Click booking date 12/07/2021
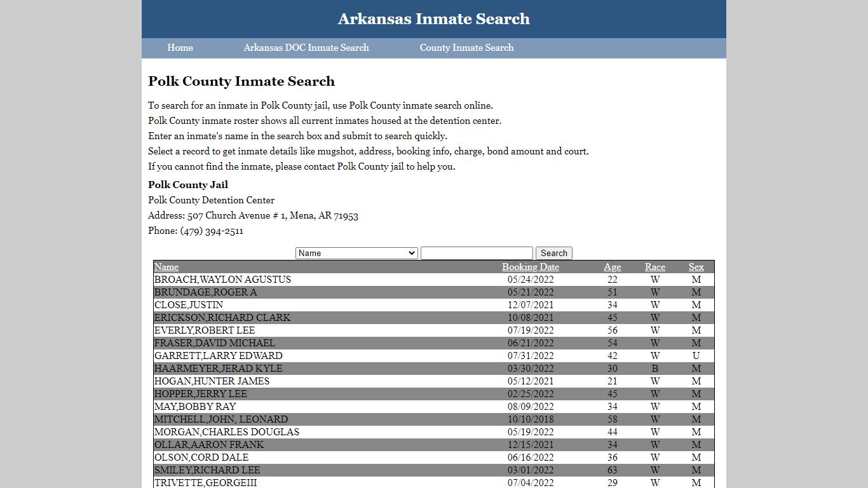This screenshot has width=868, height=488. pos(531,305)
